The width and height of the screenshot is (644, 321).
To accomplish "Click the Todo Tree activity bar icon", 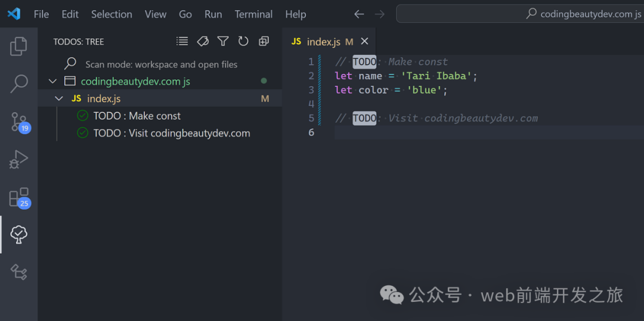I will coord(18,235).
